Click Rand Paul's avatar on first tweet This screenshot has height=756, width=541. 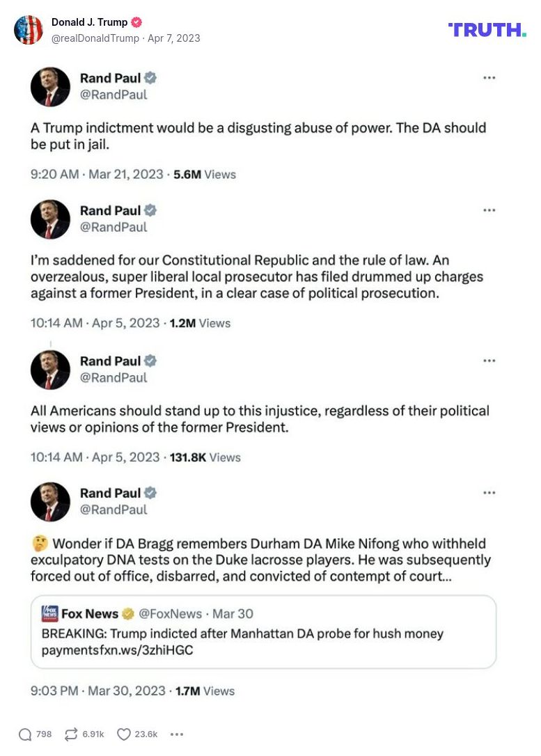(50, 87)
